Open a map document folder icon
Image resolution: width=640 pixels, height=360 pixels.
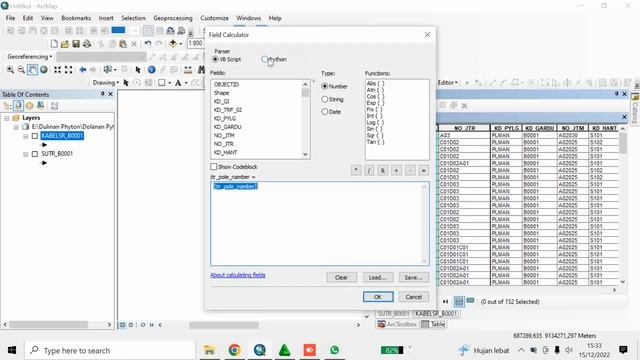point(64,43)
